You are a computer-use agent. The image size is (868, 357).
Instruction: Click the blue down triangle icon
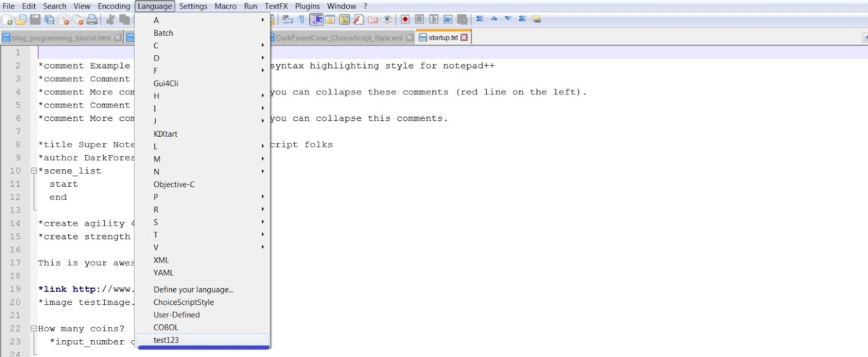[x=508, y=18]
